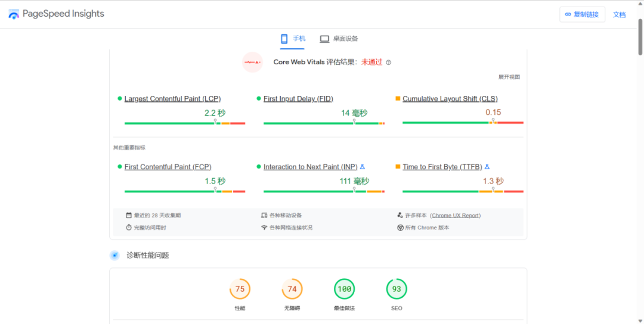
Task: Switch to the 桌面设备 tab
Action: tap(339, 39)
